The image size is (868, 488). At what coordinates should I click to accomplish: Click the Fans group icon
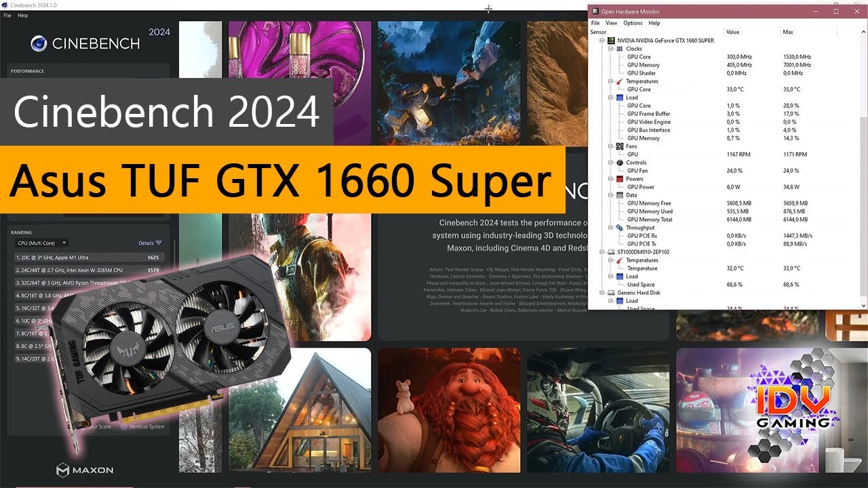coord(620,146)
